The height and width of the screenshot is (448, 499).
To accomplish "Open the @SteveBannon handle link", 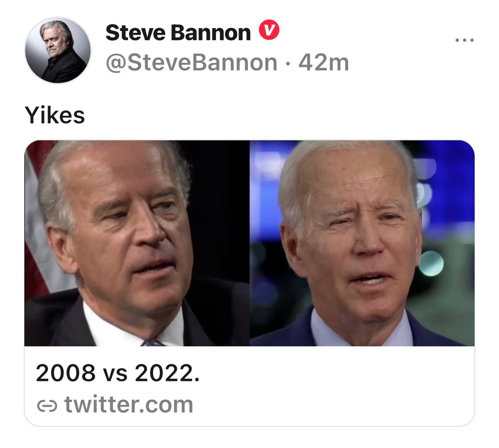I will [191, 62].
